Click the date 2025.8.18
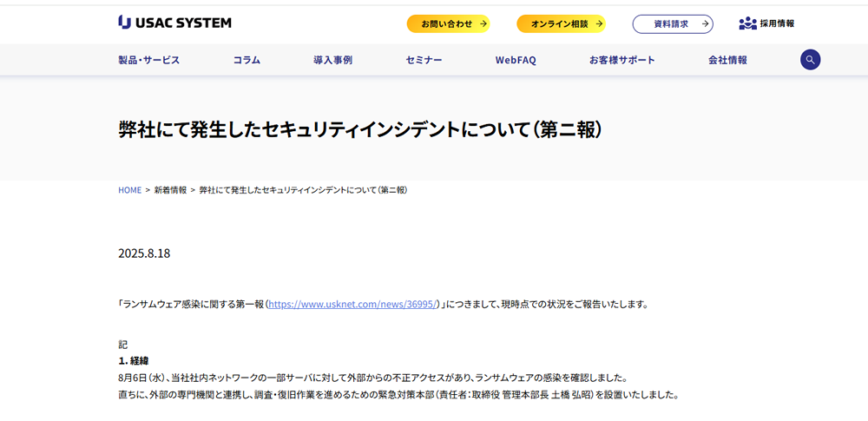The width and height of the screenshot is (868, 421). [144, 253]
